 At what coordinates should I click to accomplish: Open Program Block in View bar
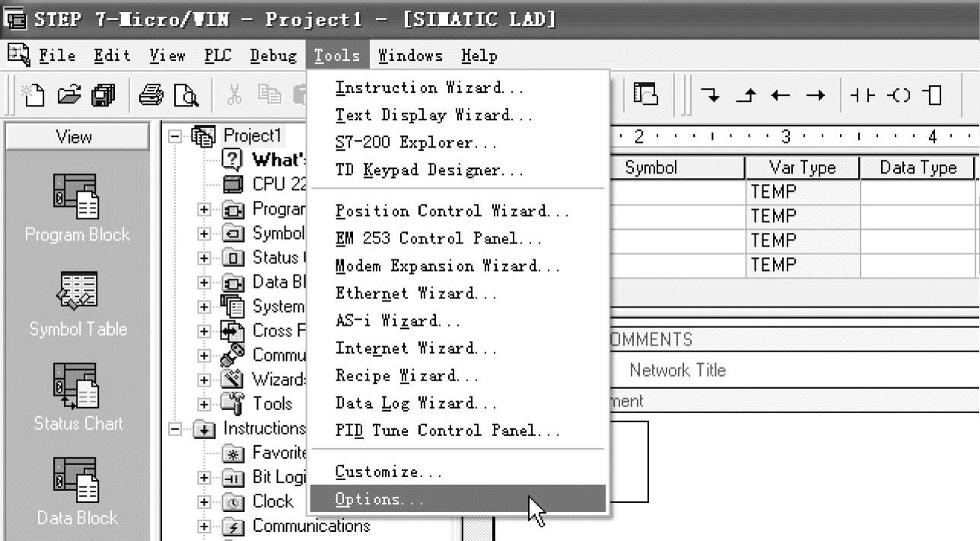[x=76, y=206]
